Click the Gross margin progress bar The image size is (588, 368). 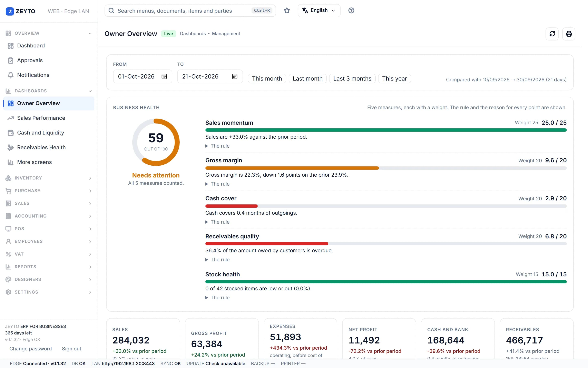[386, 168]
